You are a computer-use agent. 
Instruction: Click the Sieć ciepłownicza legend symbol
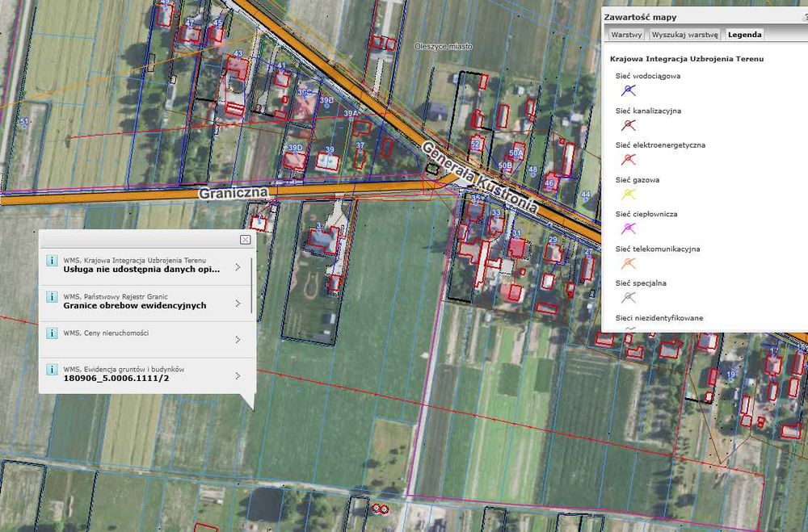click(628, 228)
